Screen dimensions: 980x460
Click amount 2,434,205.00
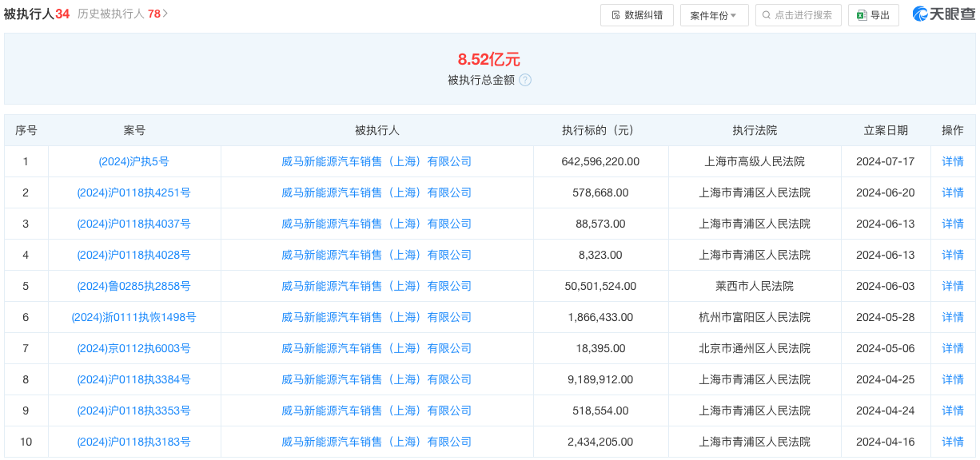(x=600, y=442)
